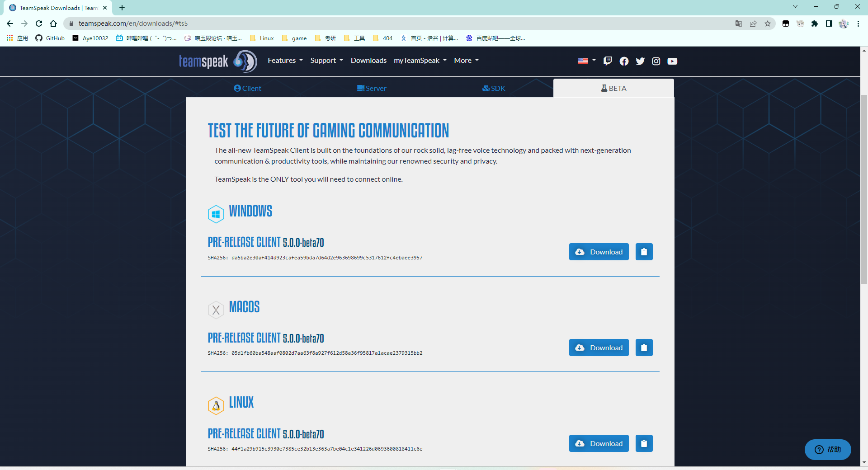Expand the myTeamSpeak dropdown menu

click(x=420, y=60)
